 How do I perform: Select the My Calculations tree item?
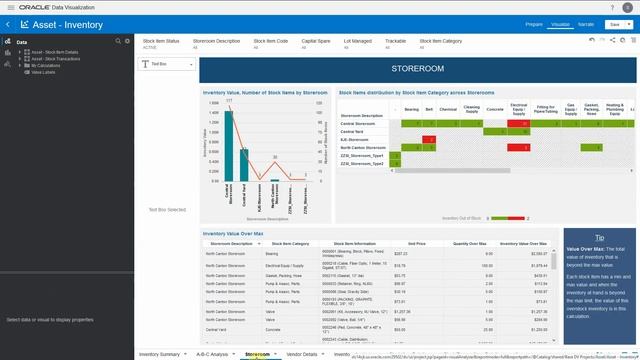(46, 65)
